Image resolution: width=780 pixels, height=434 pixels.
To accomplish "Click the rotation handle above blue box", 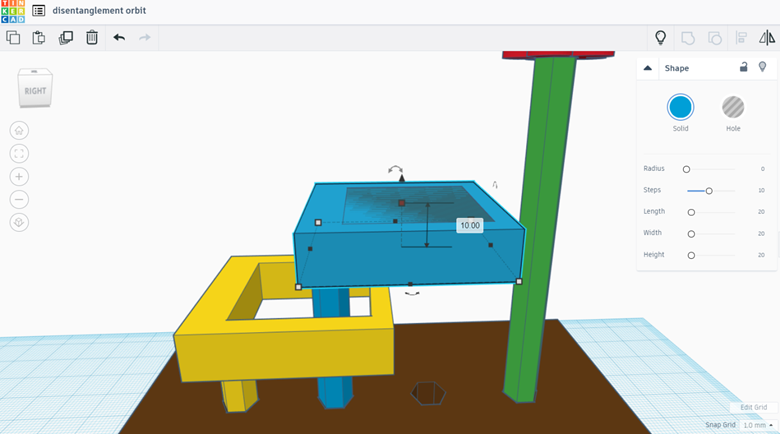I will coord(395,170).
